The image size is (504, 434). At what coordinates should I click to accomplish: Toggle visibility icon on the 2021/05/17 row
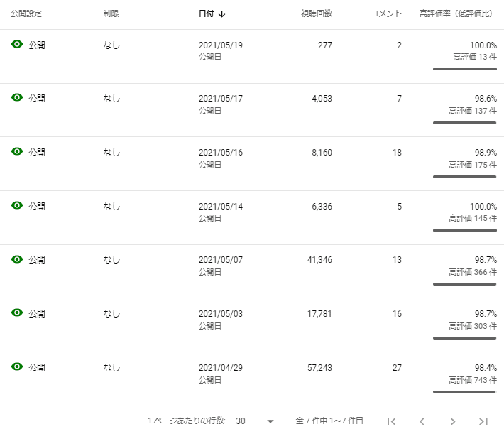pyautogui.click(x=17, y=98)
